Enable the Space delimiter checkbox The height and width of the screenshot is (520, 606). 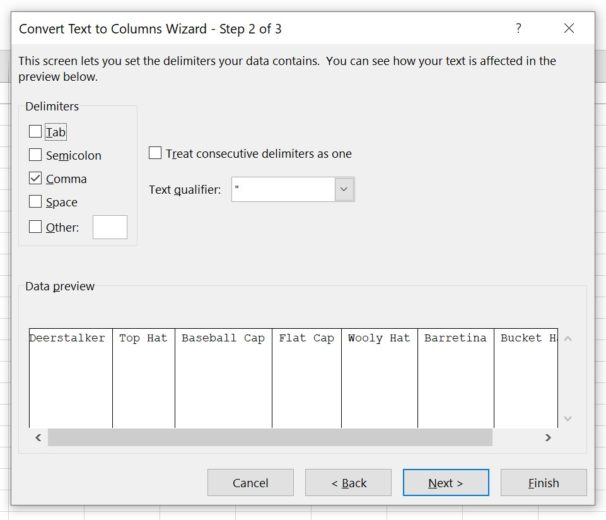36,202
